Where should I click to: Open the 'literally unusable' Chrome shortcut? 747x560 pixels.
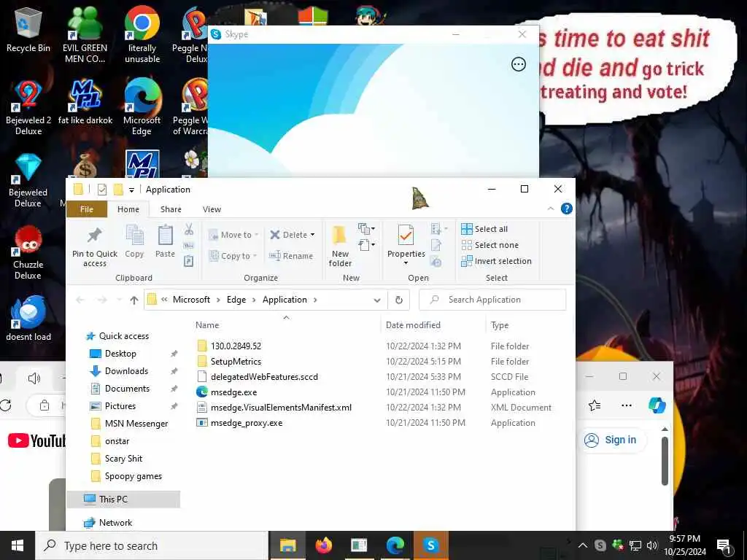pyautogui.click(x=142, y=35)
